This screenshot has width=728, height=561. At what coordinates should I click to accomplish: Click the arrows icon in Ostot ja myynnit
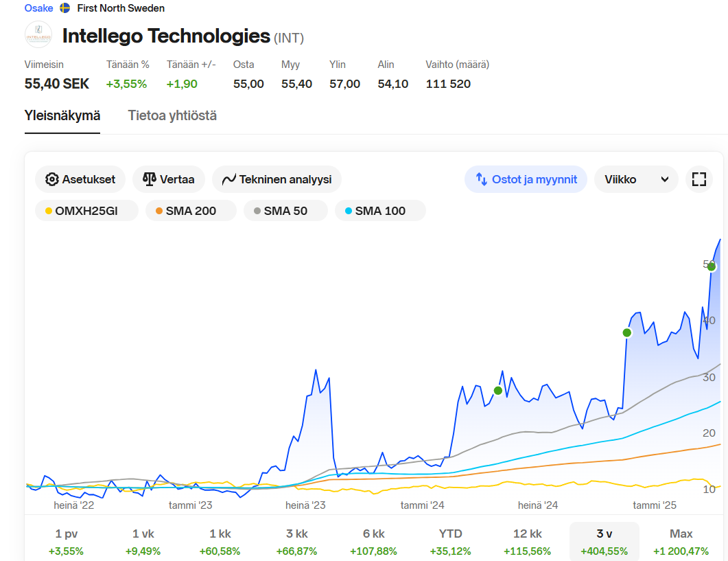pyautogui.click(x=482, y=179)
